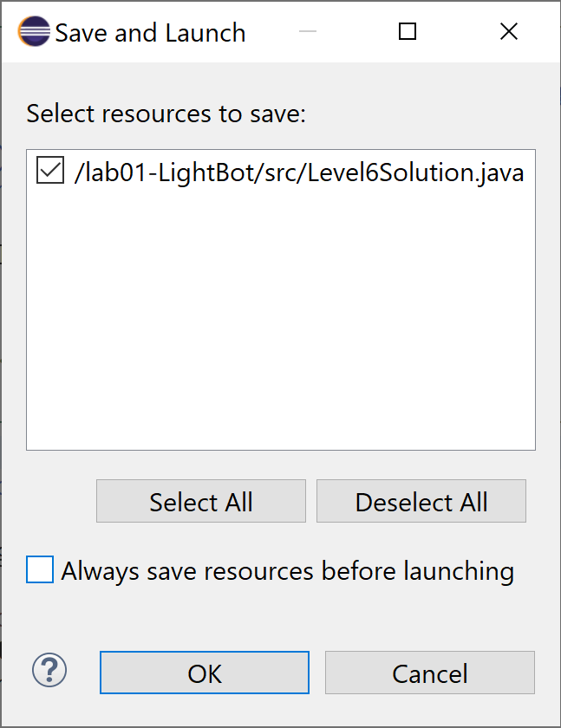The height and width of the screenshot is (728, 561).
Task: Click the 'Select resources to save:' label
Action: [166, 114]
